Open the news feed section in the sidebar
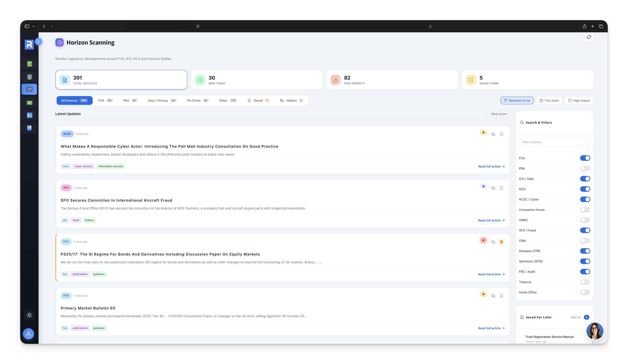This screenshot has height=364, width=628. click(29, 89)
